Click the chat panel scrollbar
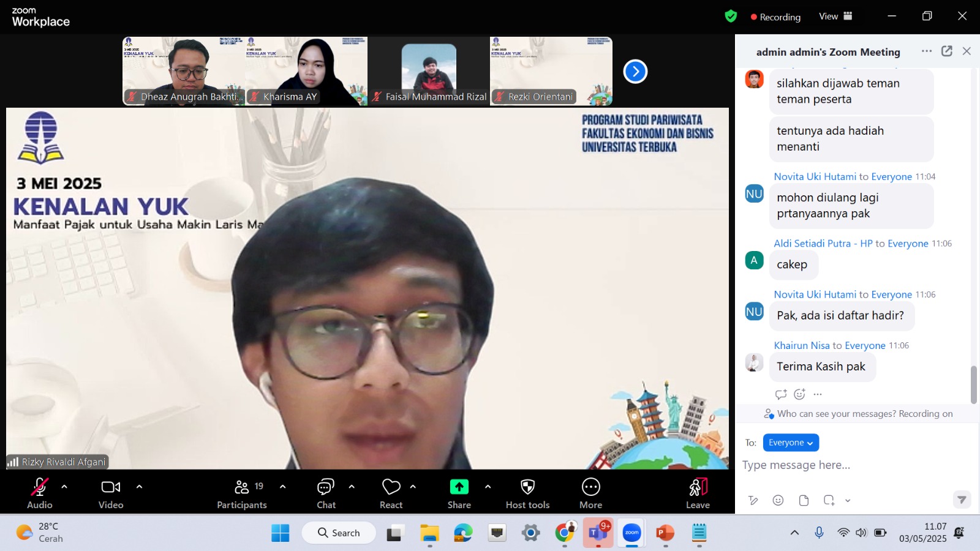The width and height of the screenshot is (980, 551). pos(973,384)
